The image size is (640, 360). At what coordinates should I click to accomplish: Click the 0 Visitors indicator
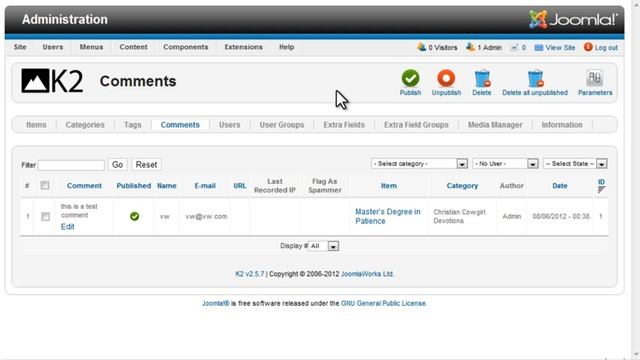437,47
